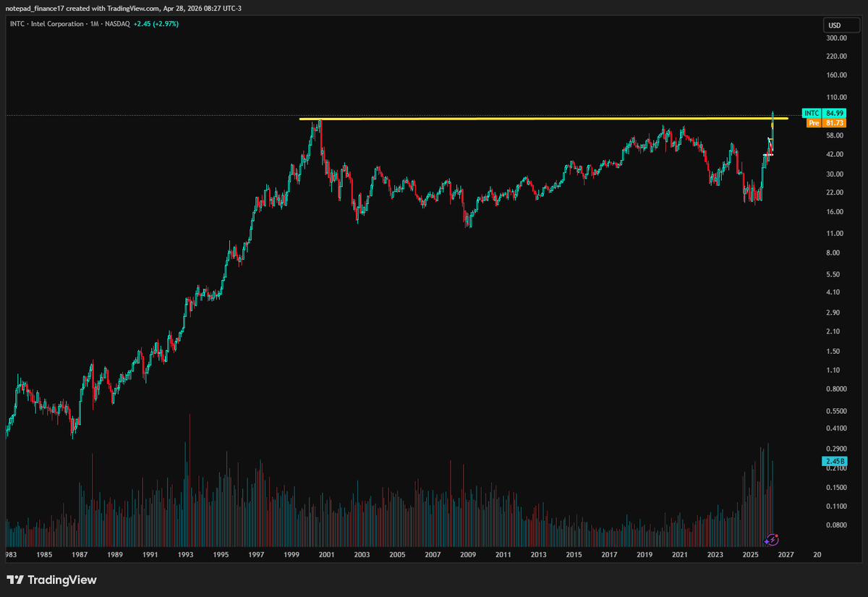Select the yellow horizontal resistance line
The width and height of the screenshot is (868, 597).
544,118
